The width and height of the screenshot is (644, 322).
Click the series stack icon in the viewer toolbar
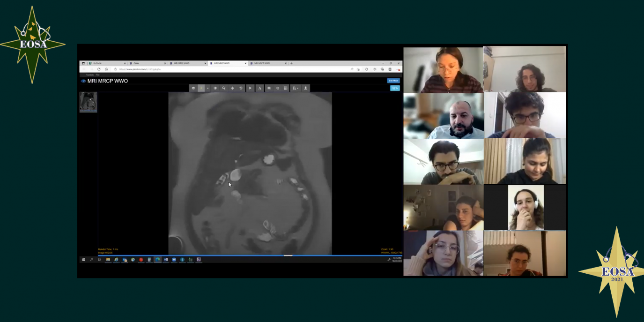pyautogui.click(x=193, y=88)
